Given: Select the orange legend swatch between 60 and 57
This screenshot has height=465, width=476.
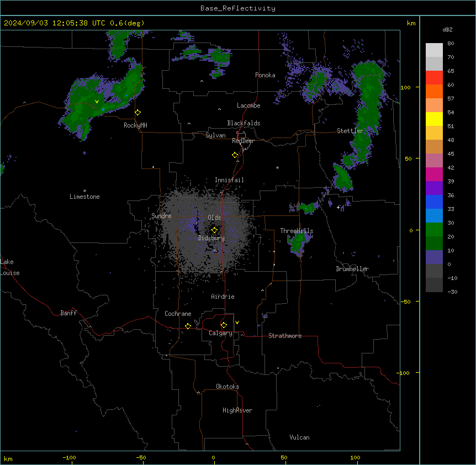Looking at the screenshot, I should tap(434, 91).
